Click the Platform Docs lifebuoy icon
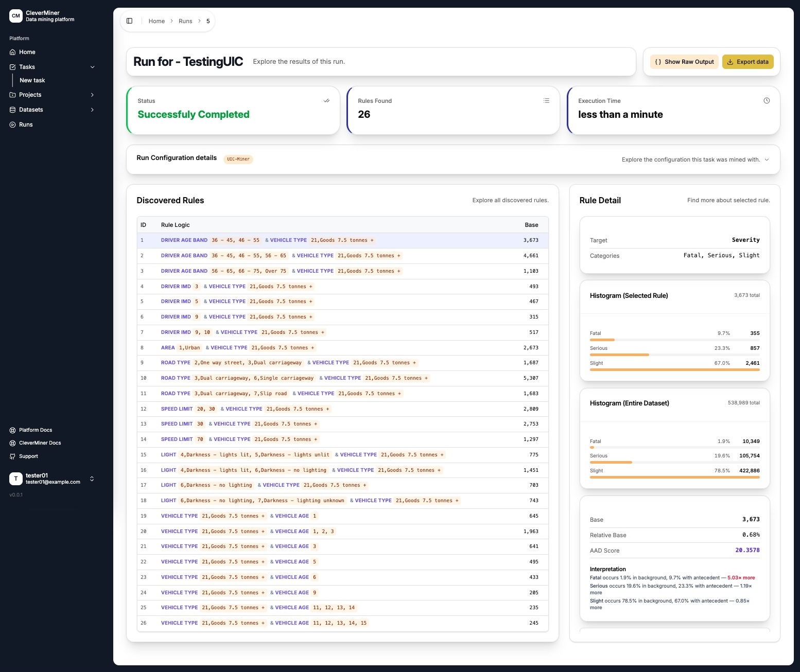This screenshot has height=672, width=800. [x=12, y=430]
